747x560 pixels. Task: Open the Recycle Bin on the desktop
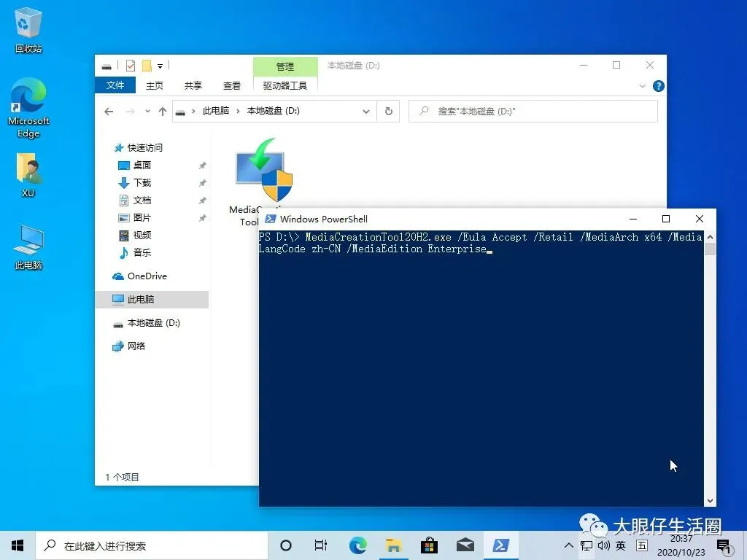[28, 22]
